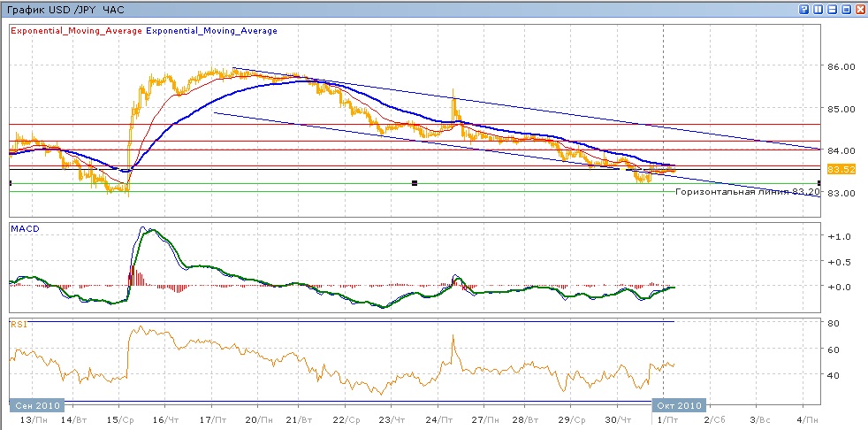This screenshot has width=868, height=430.
Task: Click the 'График USD/JPY ЧАС' window title
Action: pos(65,9)
